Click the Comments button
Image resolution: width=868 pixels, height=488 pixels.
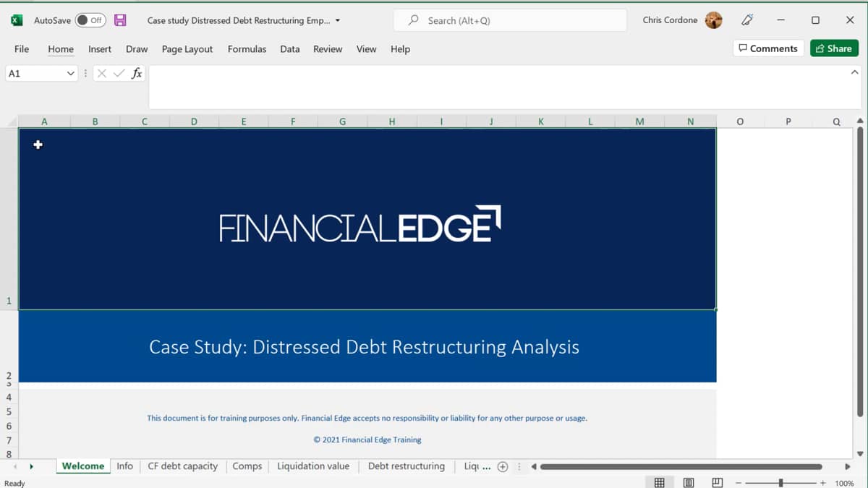click(768, 48)
